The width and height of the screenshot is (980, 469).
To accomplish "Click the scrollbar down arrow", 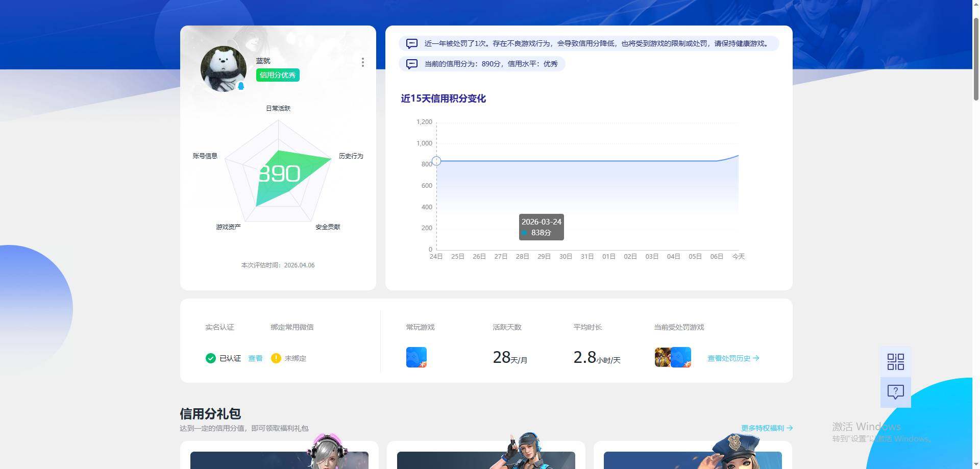I will coord(976,464).
